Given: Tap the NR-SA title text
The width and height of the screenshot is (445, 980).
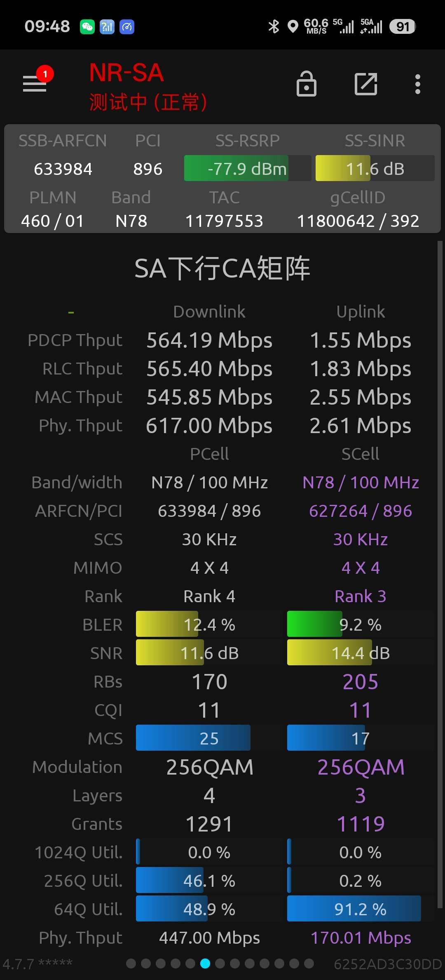Looking at the screenshot, I should point(127,73).
